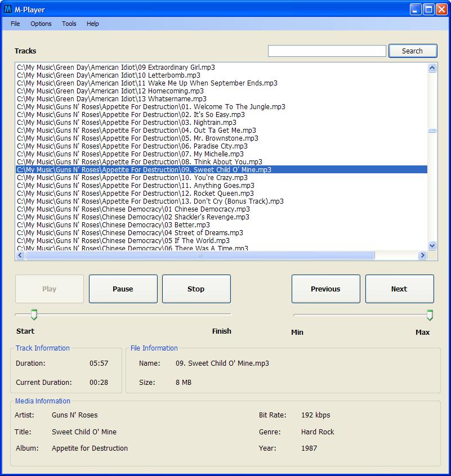Go to the Previous track
The height and width of the screenshot is (476, 451).
325,289
